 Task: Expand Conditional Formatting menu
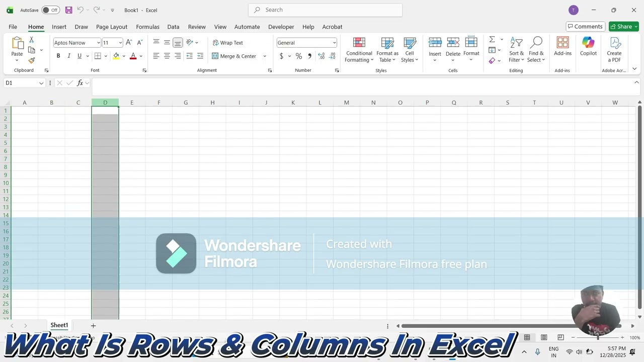click(x=359, y=49)
